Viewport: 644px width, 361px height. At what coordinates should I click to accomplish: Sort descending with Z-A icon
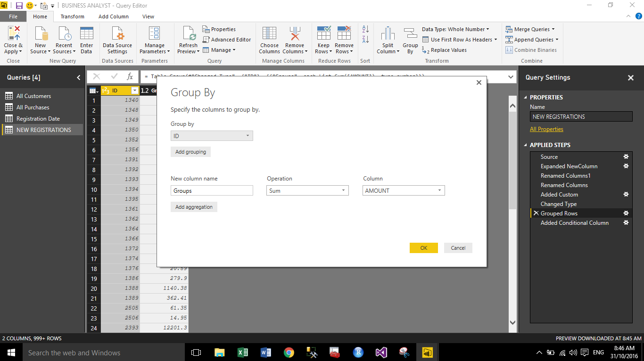point(365,40)
